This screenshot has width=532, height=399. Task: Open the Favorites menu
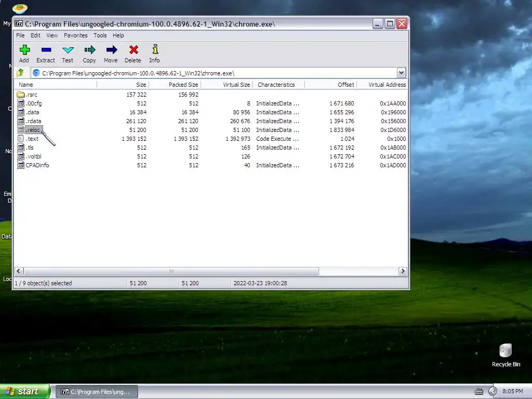(x=76, y=35)
